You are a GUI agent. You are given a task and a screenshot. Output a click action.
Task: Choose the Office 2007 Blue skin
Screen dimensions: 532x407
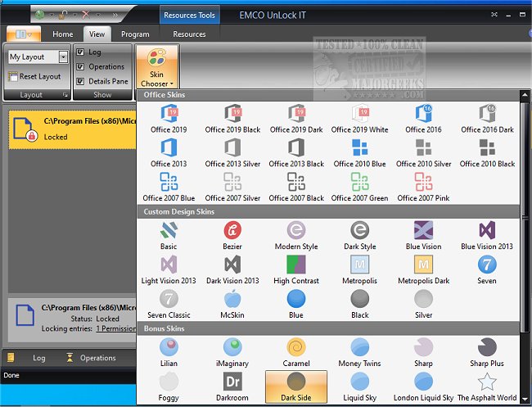[169, 188]
